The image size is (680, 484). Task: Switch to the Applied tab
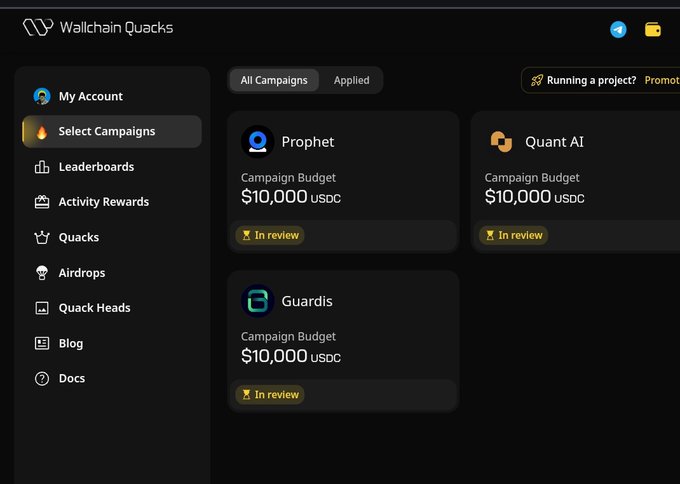pos(351,80)
